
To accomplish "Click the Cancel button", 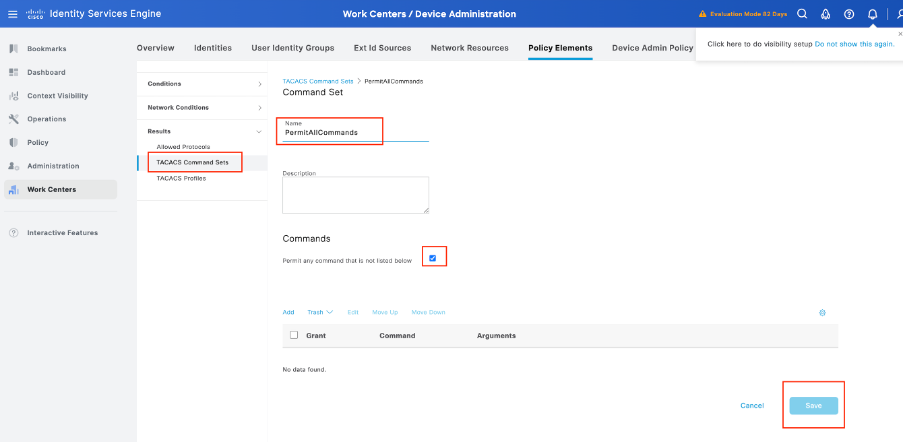I will [x=752, y=406].
